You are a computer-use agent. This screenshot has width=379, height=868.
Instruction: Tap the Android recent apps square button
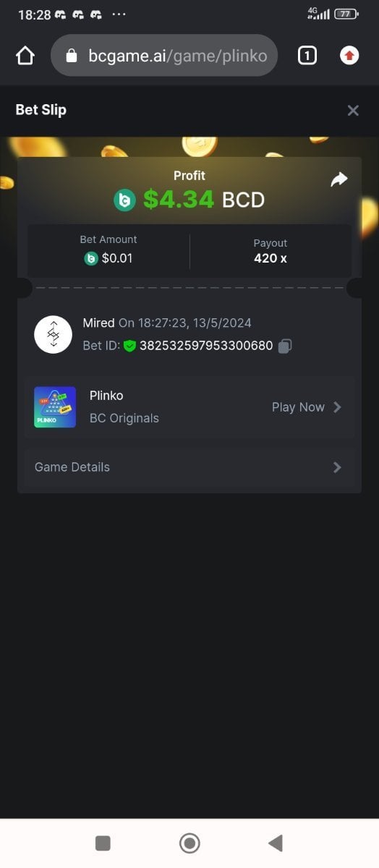[103, 843]
